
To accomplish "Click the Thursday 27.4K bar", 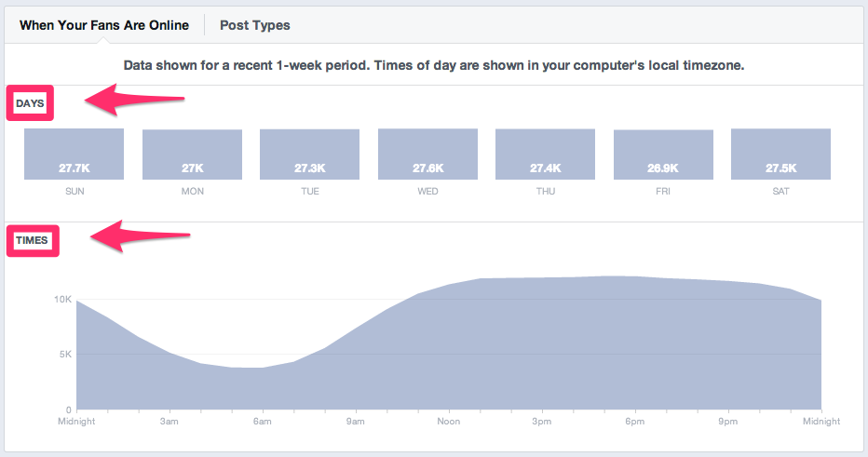I will click(545, 154).
